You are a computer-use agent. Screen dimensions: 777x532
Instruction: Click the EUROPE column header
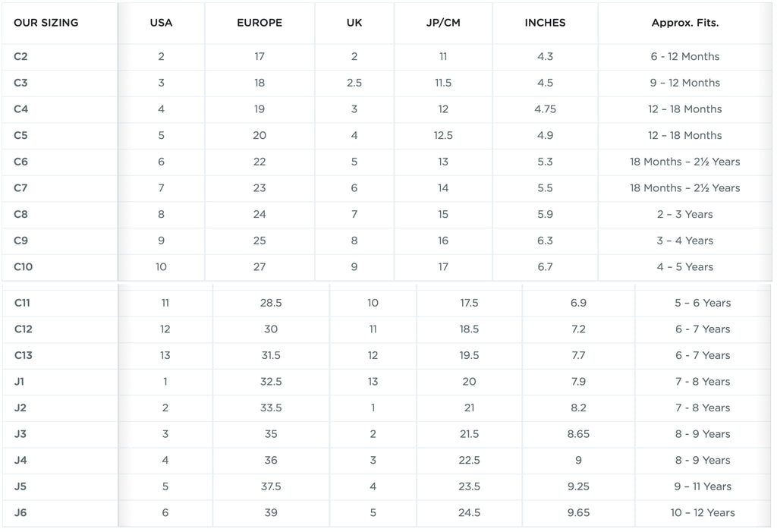coord(260,23)
